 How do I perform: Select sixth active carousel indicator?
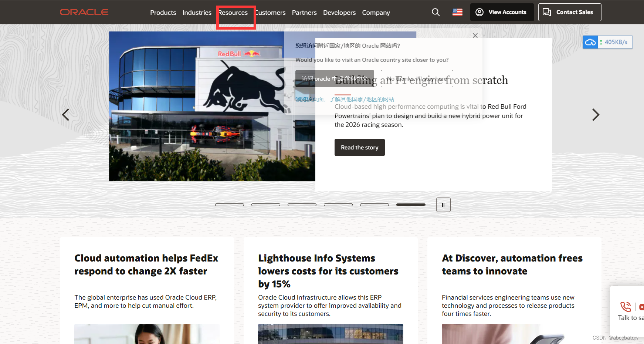pyautogui.click(x=411, y=205)
